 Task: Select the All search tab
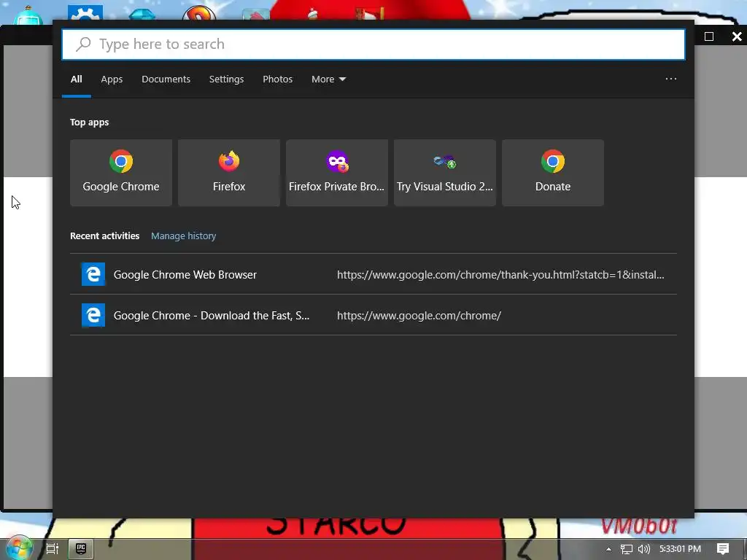click(76, 79)
